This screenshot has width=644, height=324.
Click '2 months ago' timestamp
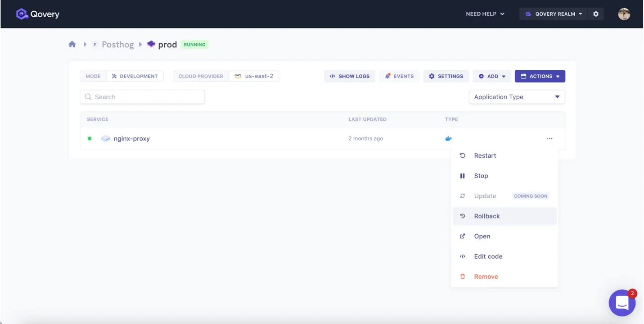[x=365, y=138]
